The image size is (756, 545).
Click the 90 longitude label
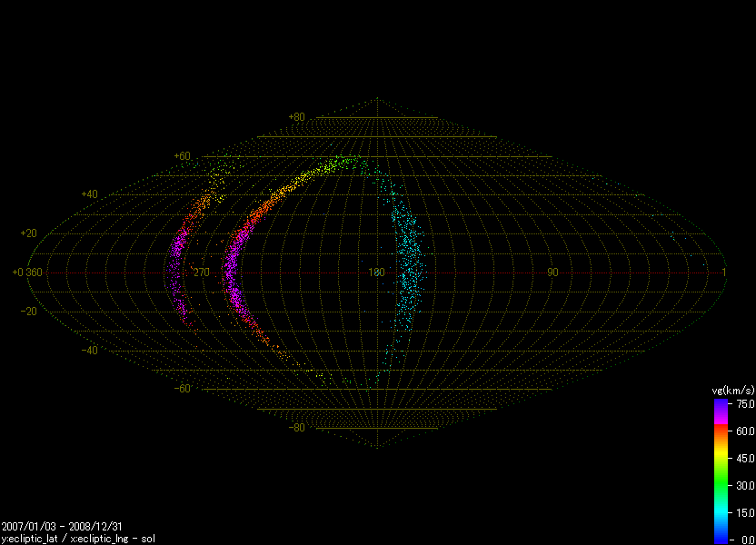[552, 272]
